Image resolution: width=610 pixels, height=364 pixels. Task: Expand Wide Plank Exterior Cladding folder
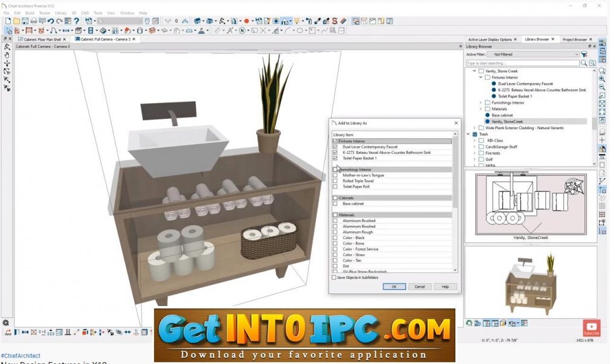point(474,128)
